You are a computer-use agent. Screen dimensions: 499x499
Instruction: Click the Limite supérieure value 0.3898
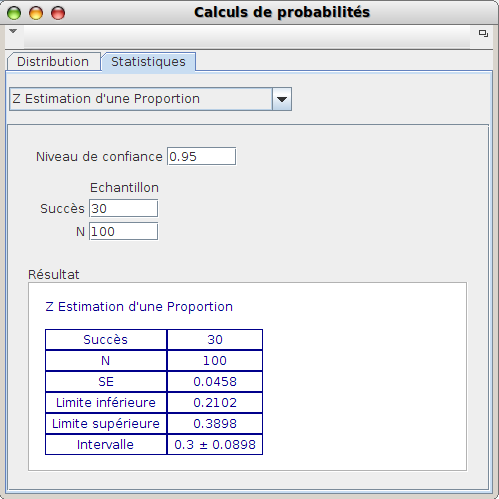tap(215, 424)
